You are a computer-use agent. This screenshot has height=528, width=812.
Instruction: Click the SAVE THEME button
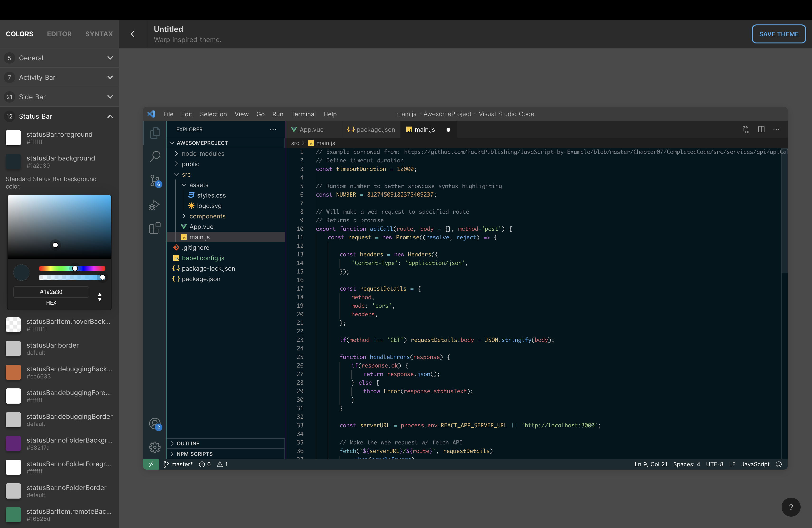pos(779,34)
